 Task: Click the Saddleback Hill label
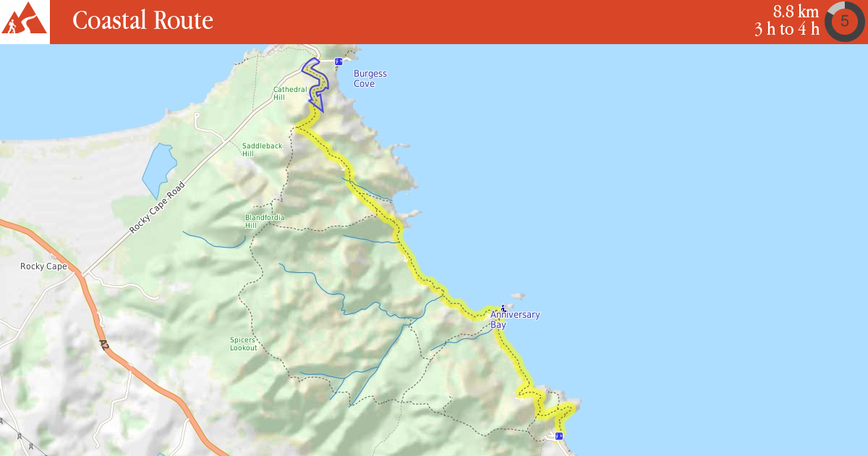[262, 150]
